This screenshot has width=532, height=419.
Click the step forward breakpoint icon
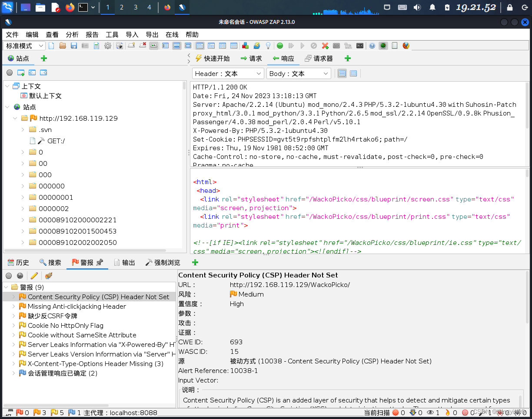pyautogui.click(x=291, y=46)
